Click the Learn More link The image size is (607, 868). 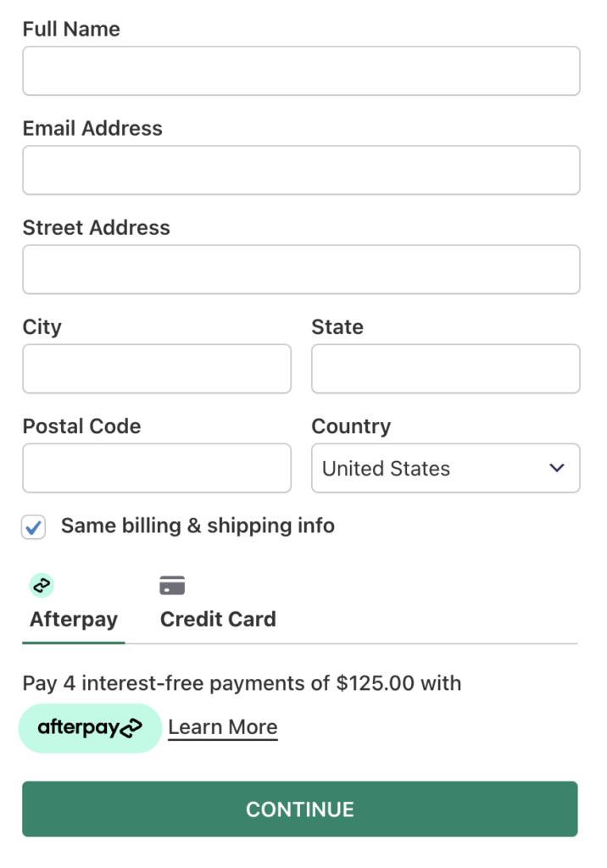222,726
